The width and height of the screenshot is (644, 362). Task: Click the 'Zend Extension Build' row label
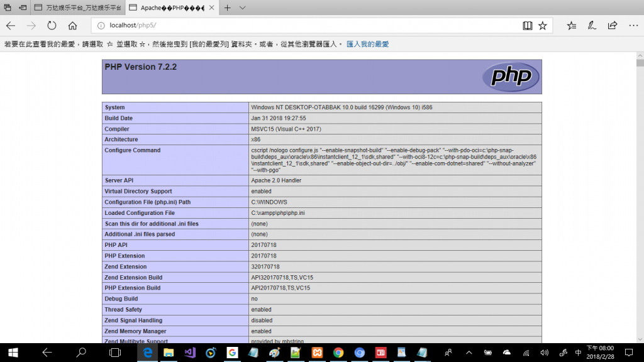pos(133,277)
